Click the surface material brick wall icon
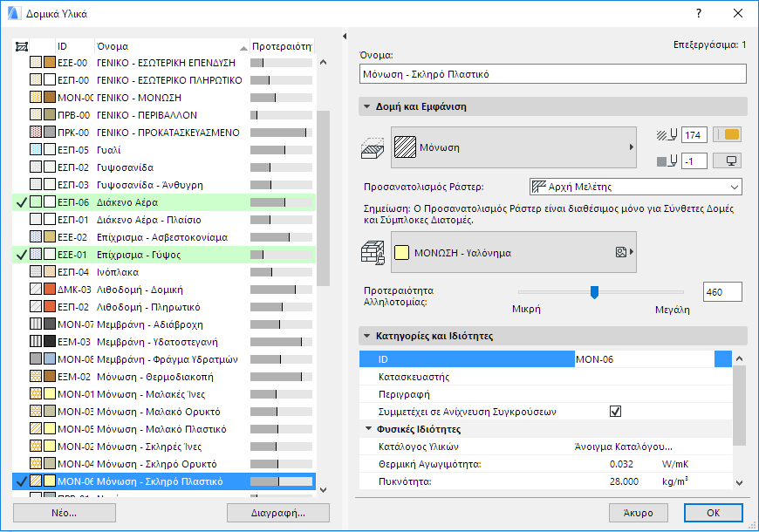 [x=373, y=253]
